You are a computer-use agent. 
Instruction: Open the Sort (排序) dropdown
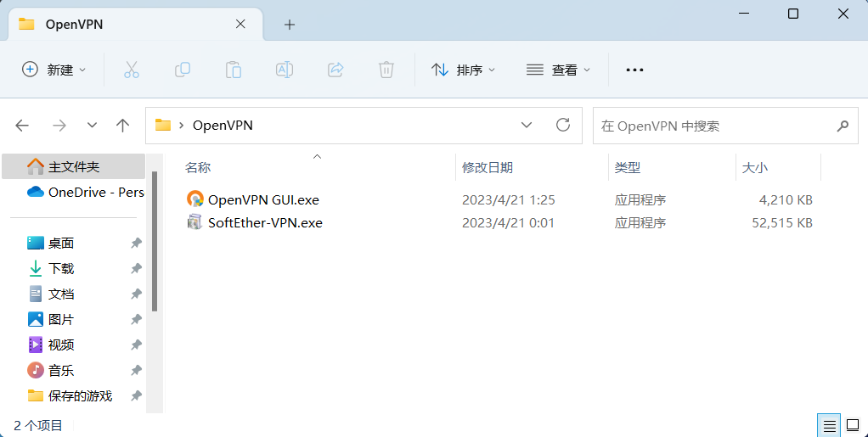click(x=463, y=70)
